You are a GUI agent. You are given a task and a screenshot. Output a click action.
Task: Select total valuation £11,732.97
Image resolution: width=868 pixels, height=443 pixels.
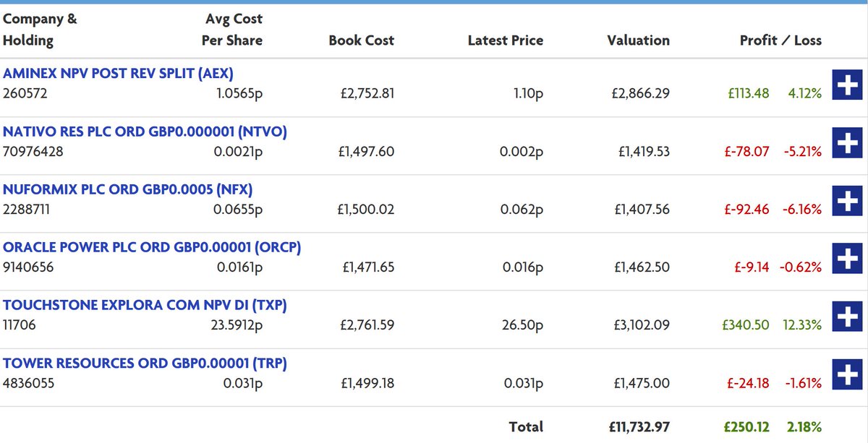(639, 427)
